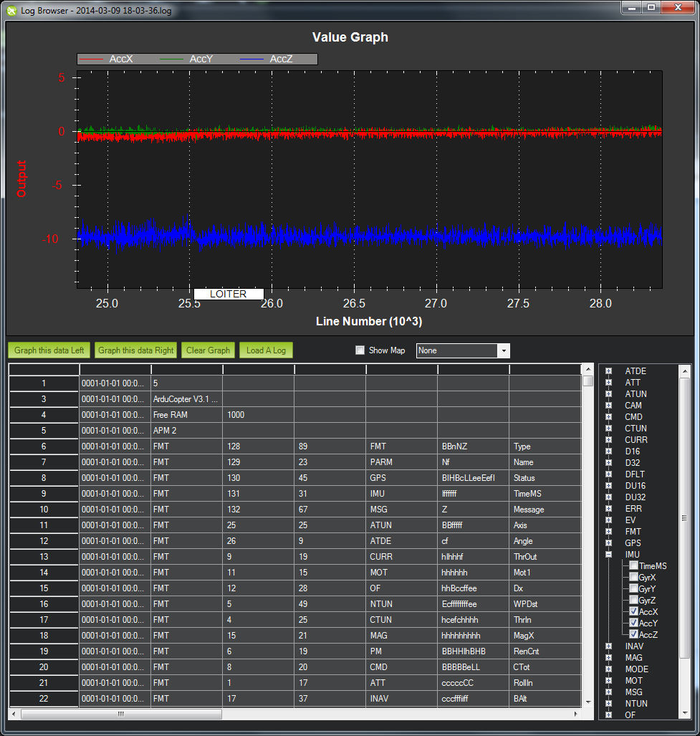
Task: Click the green AccY legend entry
Action: coord(201,59)
